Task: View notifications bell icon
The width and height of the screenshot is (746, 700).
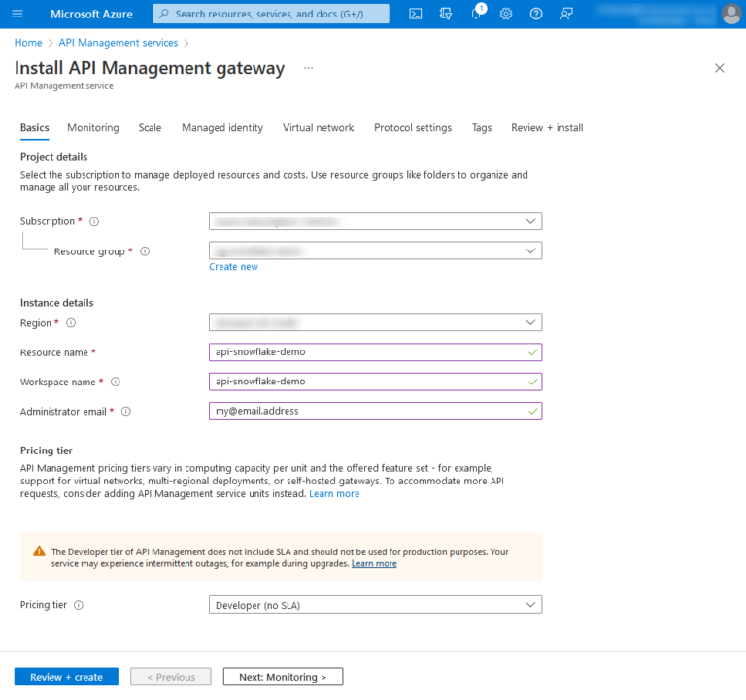Action: pos(476,14)
